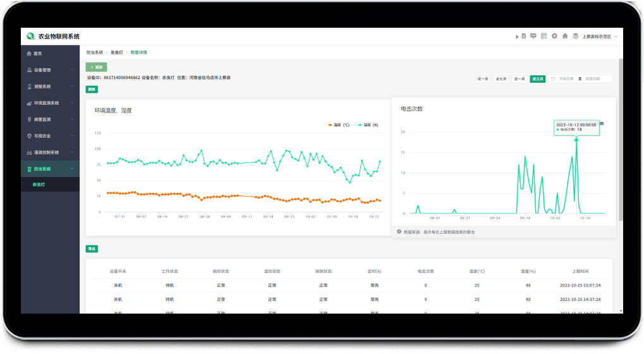The width and height of the screenshot is (644, 354).
Task: Click the 农业物联网系统 logo icon
Action: click(x=30, y=36)
